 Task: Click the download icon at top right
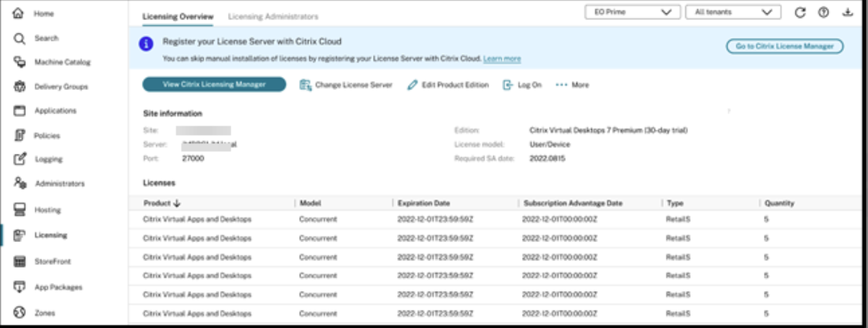pos(847,12)
